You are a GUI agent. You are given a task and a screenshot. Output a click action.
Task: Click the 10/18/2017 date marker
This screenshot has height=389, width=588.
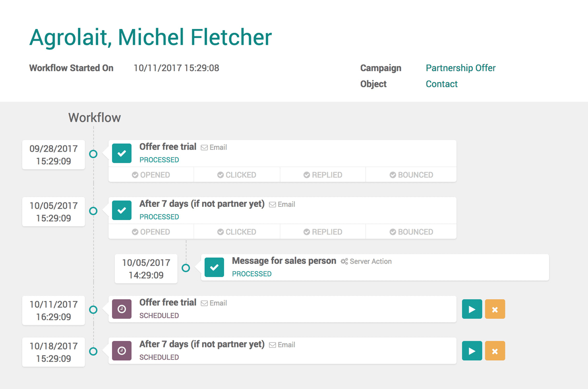click(53, 352)
